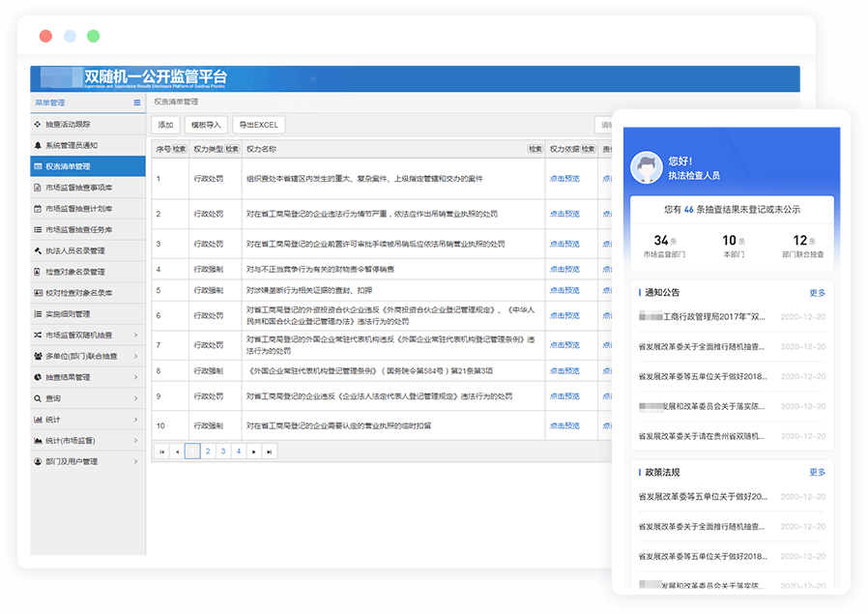Image resolution: width=868 pixels, height=614 pixels.
Task: Go to next page using arrow
Action: (x=253, y=452)
